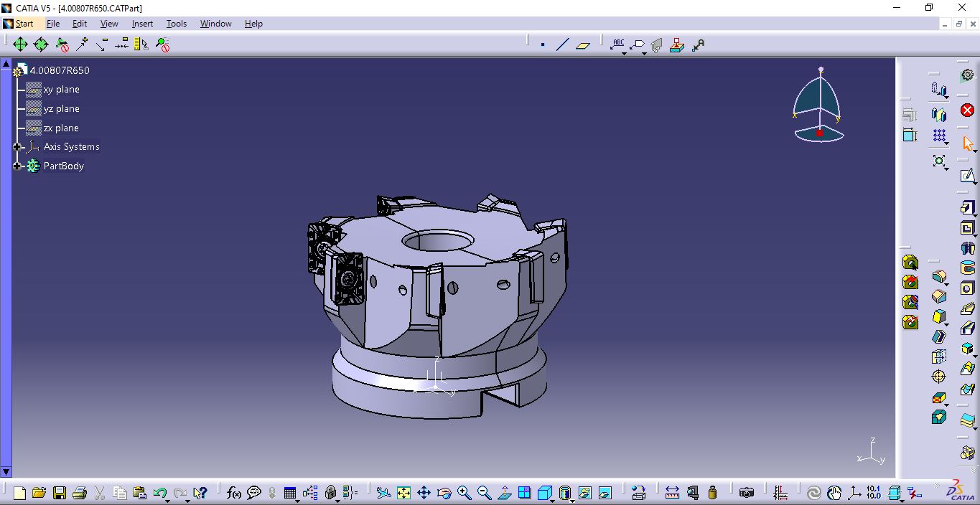Open the Measure Inertia weight icon
The image size is (980, 505).
(x=712, y=493)
